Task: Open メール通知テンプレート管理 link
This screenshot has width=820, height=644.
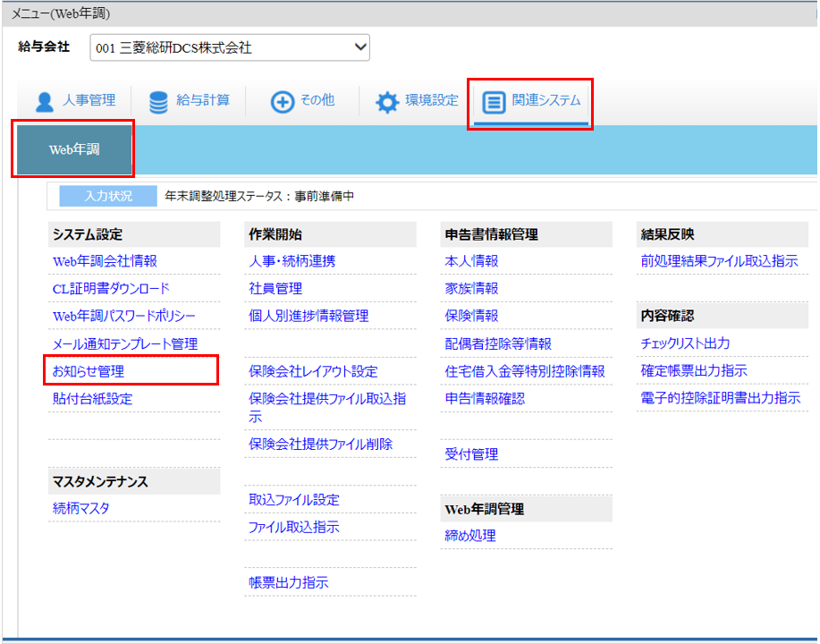Action: click(x=125, y=343)
